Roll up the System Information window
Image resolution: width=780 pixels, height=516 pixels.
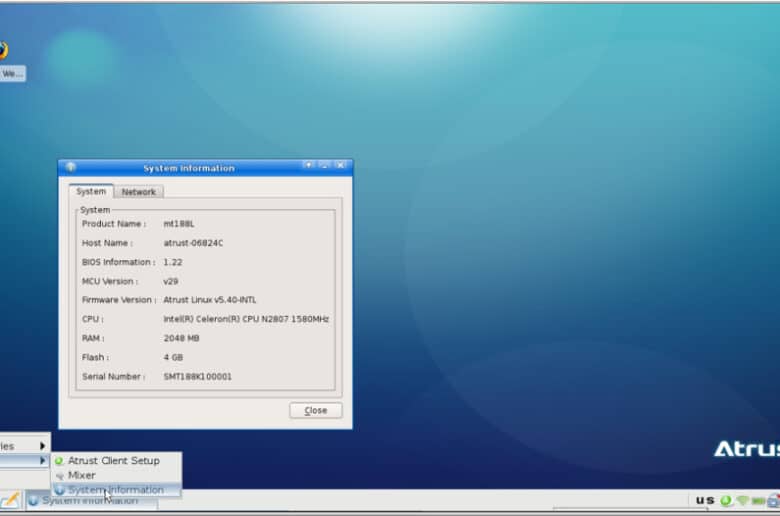pyautogui.click(x=308, y=165)
